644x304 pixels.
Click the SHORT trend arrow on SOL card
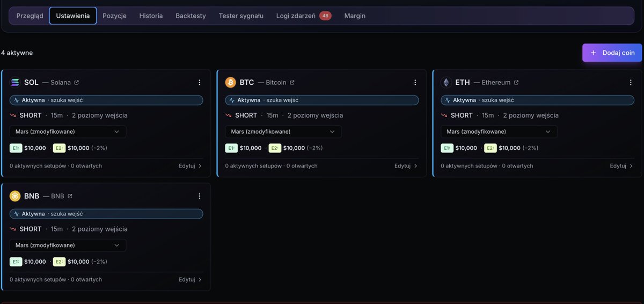click(x=13, y=115)
